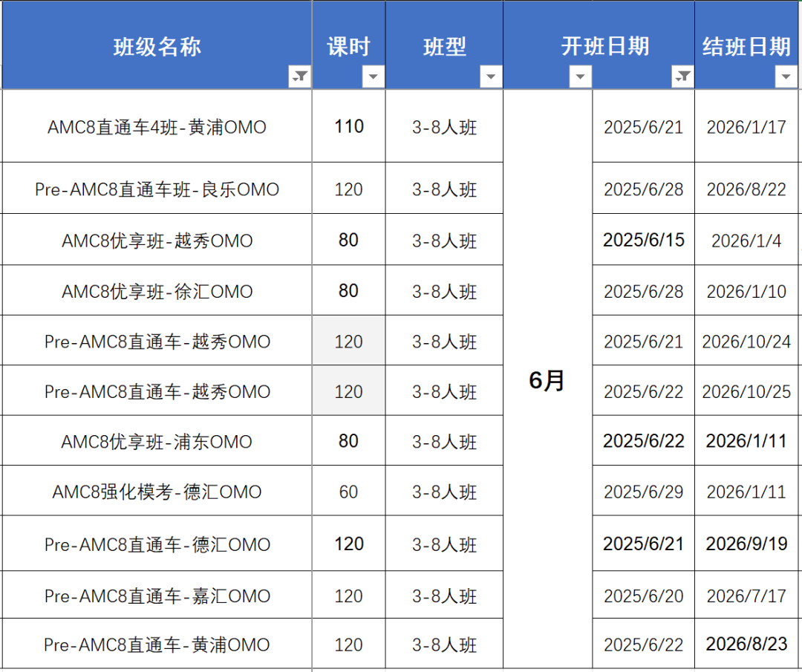
Task: Select Pre-AMC8直通车-越秀OMO cell ending 2026/10/25
Action: pos(157,391)
